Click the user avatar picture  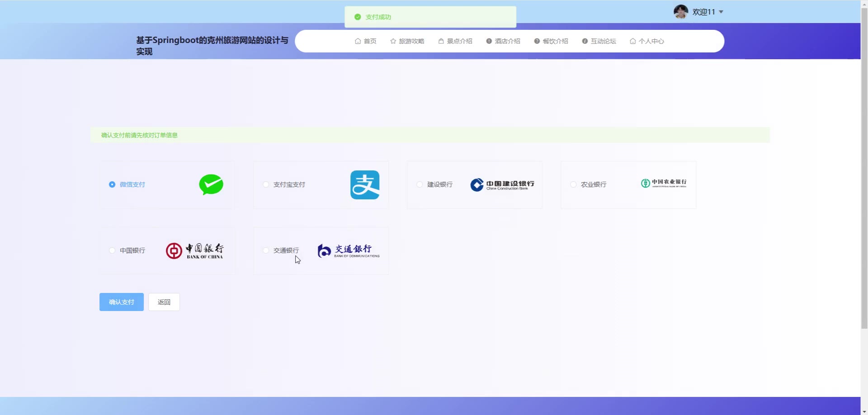pos(681,12)
